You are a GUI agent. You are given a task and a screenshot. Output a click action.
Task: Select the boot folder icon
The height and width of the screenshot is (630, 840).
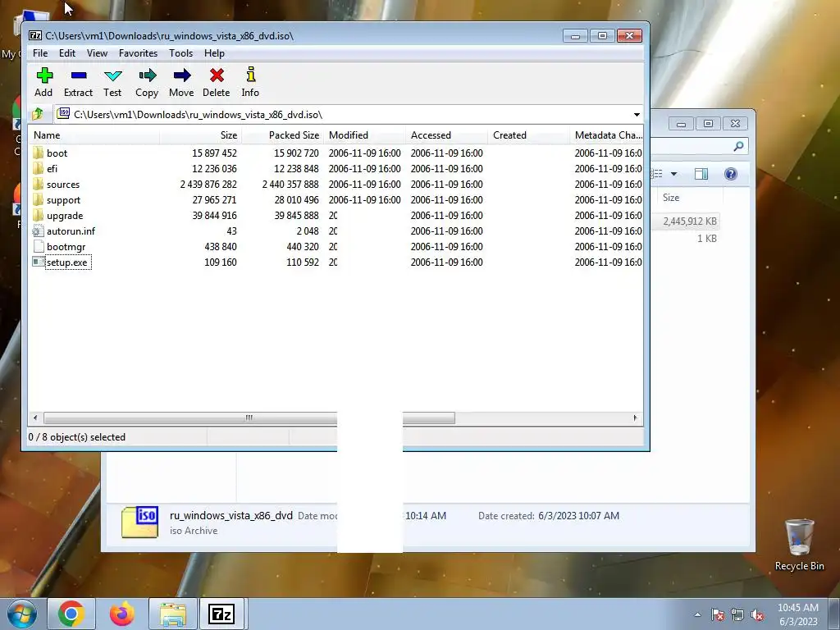click(38, 153)
